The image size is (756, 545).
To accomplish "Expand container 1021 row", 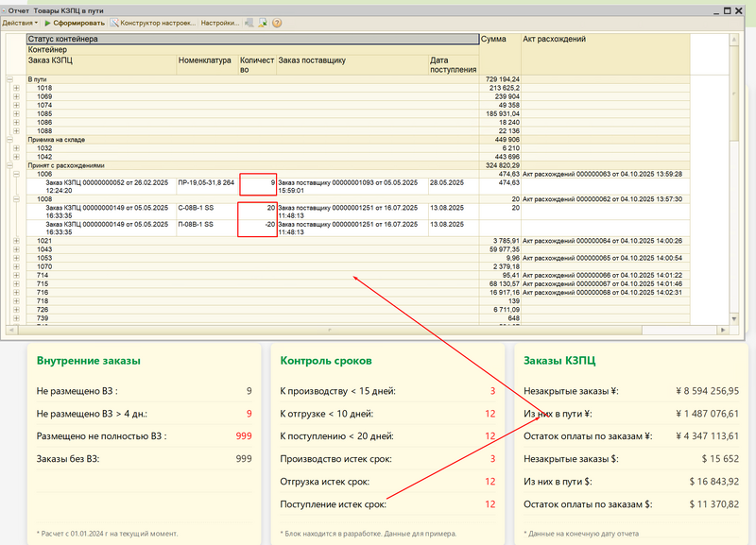I will (x=16, y=241).
